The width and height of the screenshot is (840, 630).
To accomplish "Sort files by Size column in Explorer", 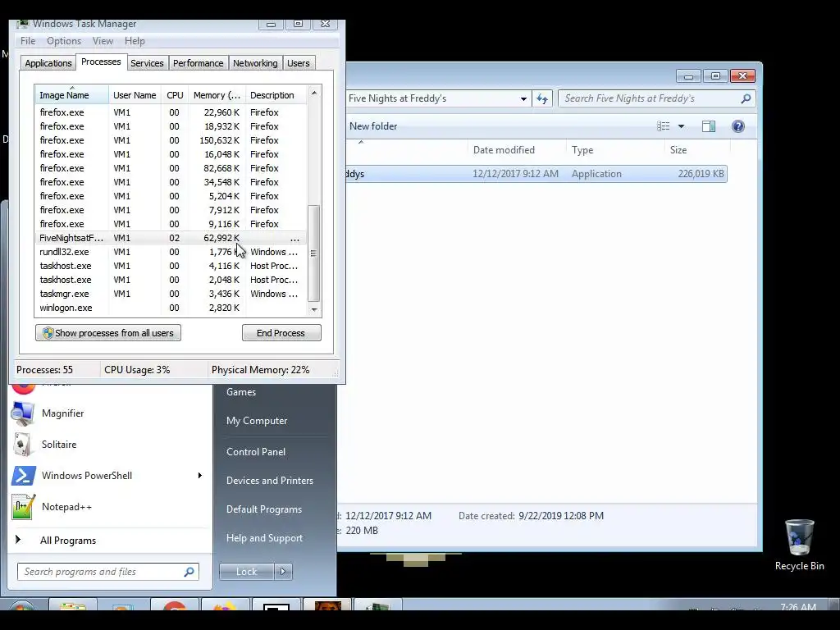I will click(x=696, y=150).
